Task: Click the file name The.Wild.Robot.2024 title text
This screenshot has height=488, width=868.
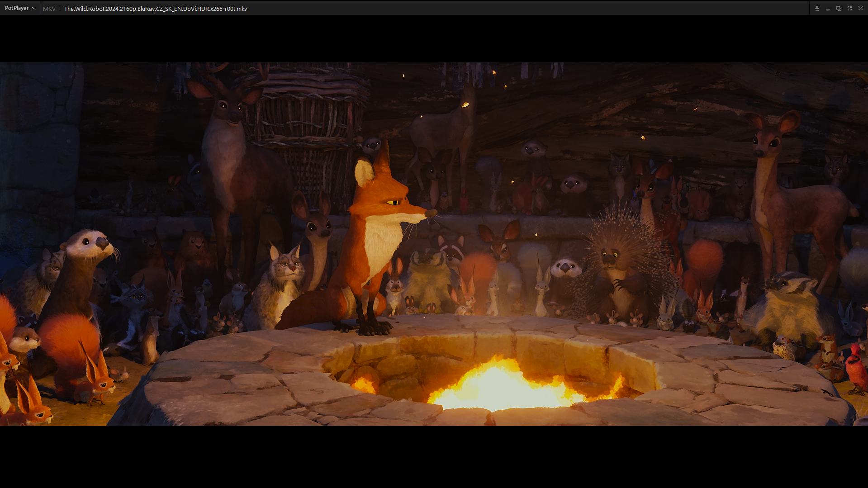Action: click(156, 9)
